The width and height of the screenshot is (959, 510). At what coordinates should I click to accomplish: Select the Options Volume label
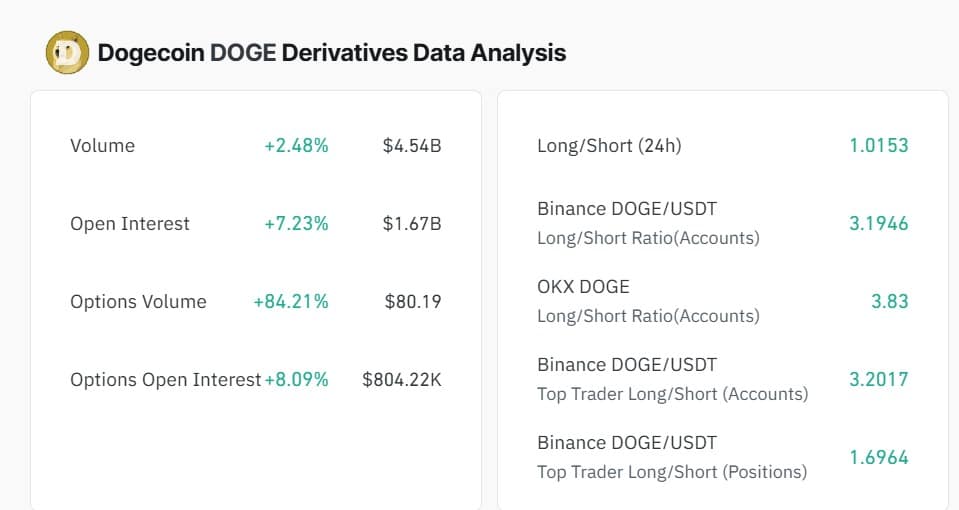(x=138, y=302)
